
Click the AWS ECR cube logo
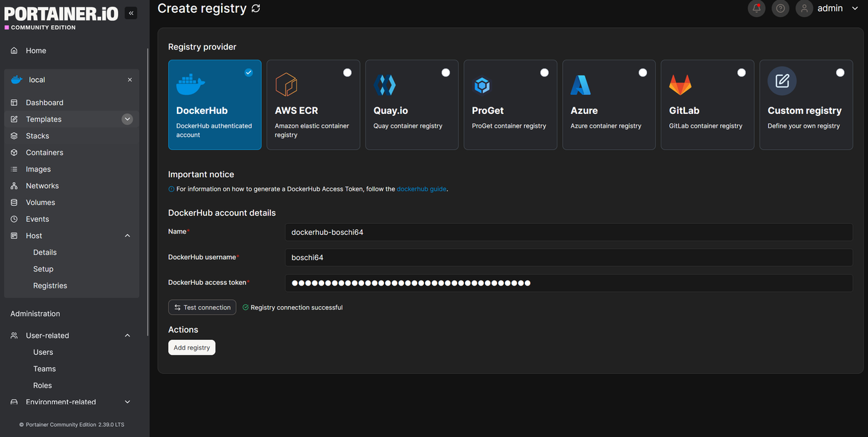pos(286,85)
